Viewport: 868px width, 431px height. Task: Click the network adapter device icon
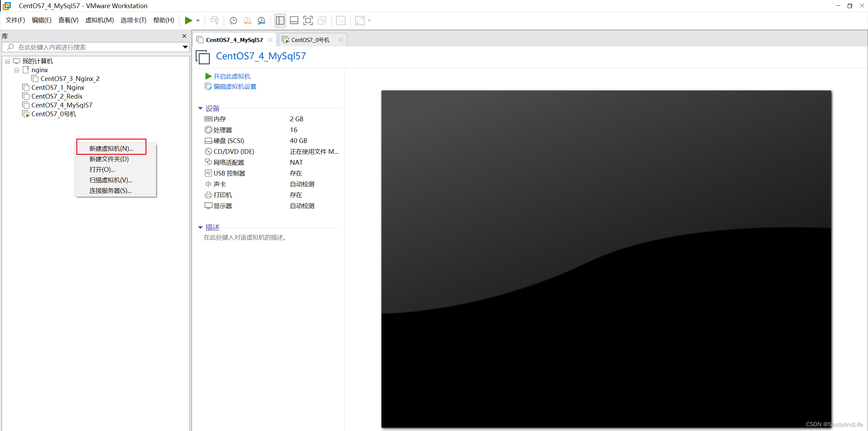[208, 162]
